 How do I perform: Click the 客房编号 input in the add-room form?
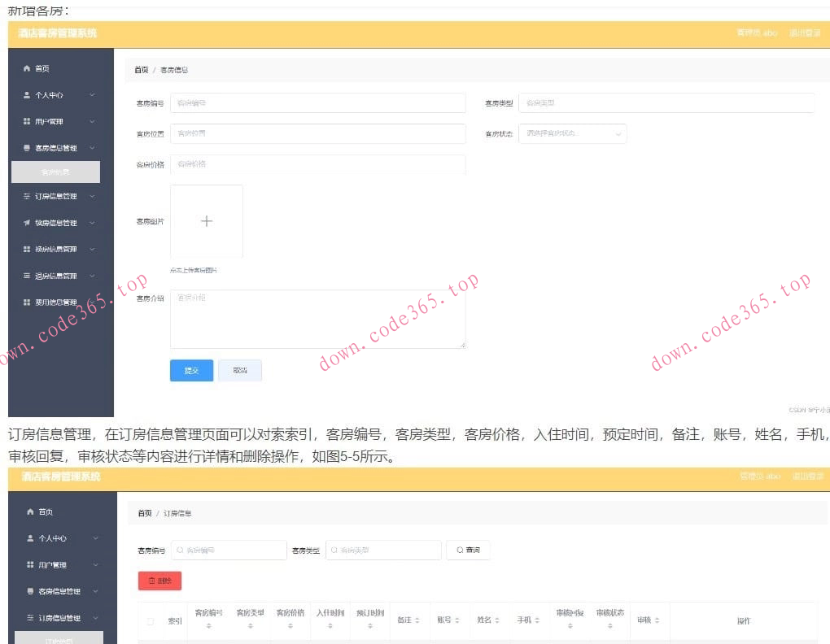click(x=317, y=103)
